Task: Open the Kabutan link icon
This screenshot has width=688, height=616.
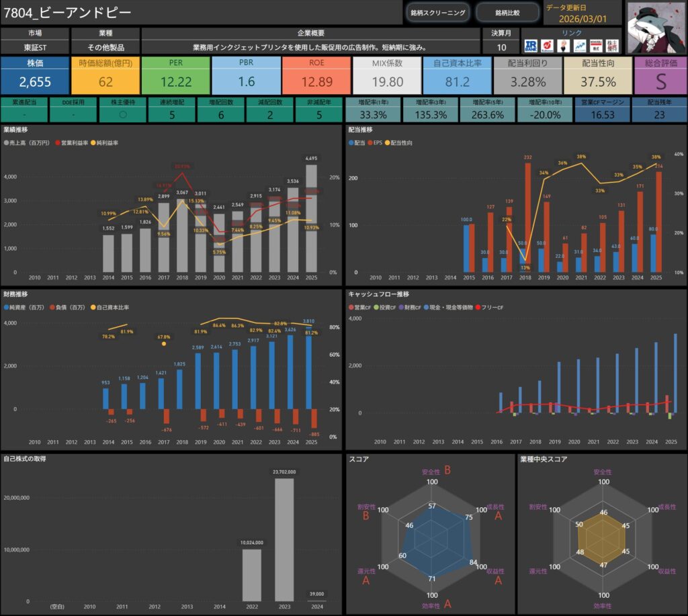Action: [547, 46]
